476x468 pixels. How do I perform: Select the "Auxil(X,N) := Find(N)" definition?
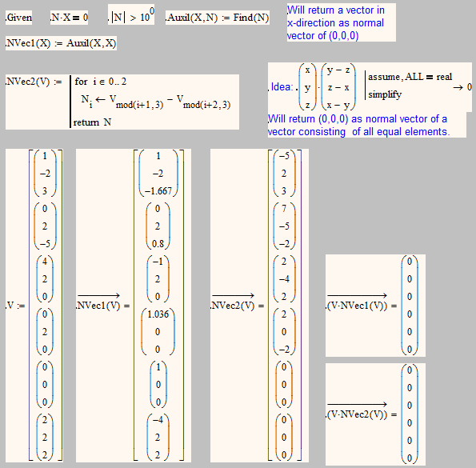point(218,18)
